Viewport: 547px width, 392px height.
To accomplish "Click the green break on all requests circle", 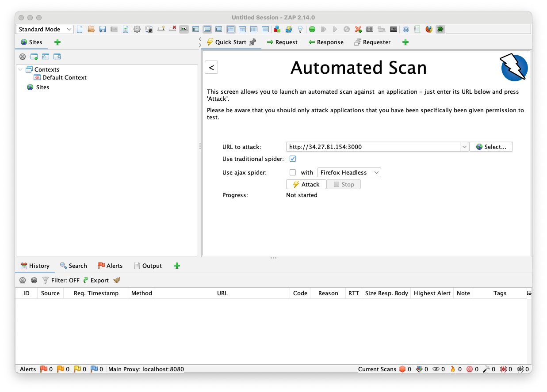I will (312, 30).
